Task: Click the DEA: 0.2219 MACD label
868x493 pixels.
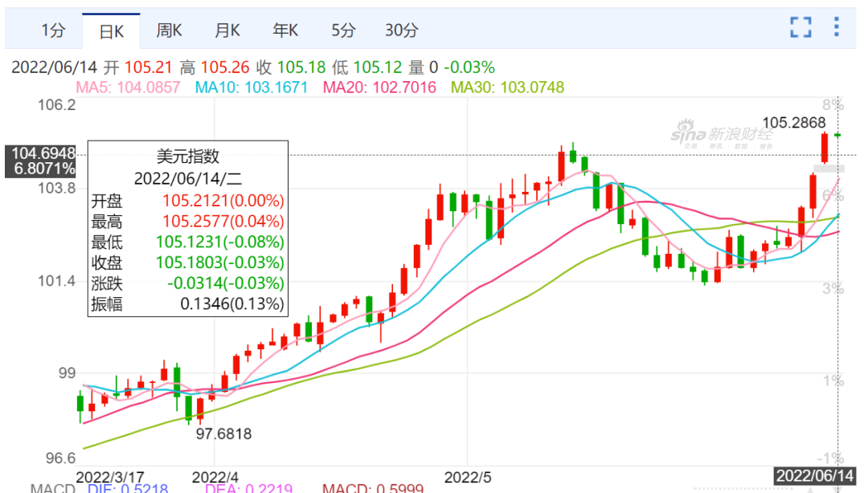Action: click(x=248, y=489)
